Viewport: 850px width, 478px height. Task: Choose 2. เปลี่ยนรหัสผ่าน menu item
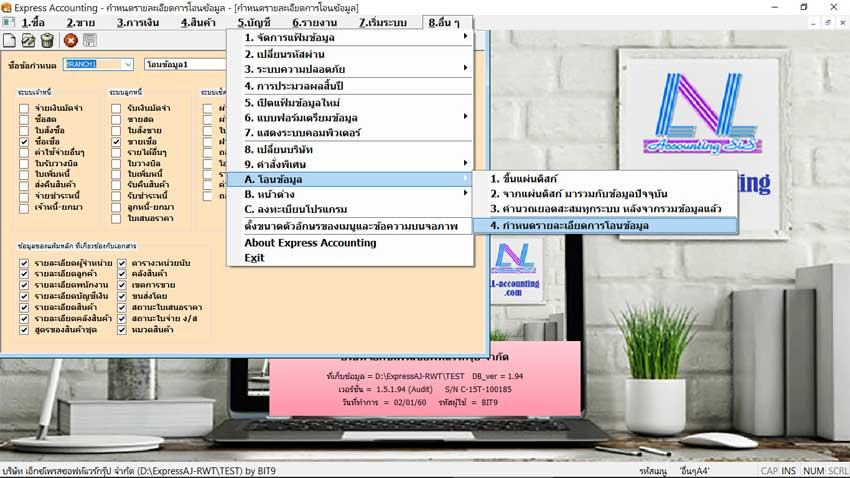coord(350,54)
